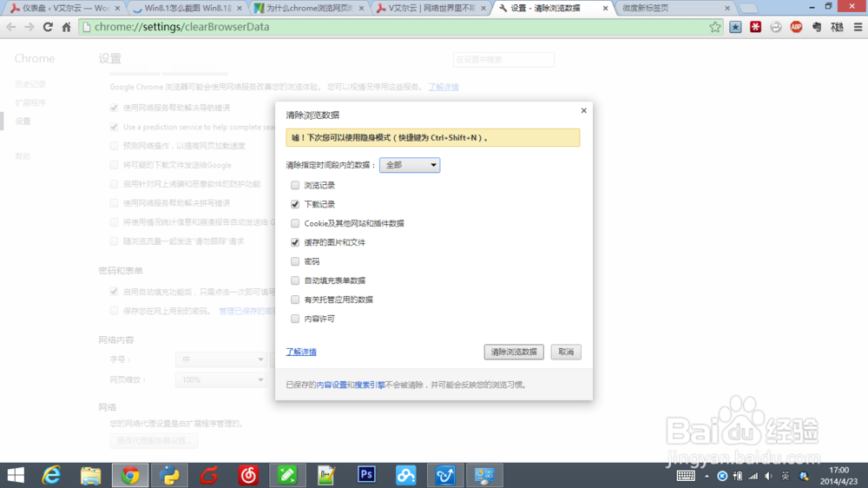Open the on-screen keyboard tray icon

click(686, 476)
